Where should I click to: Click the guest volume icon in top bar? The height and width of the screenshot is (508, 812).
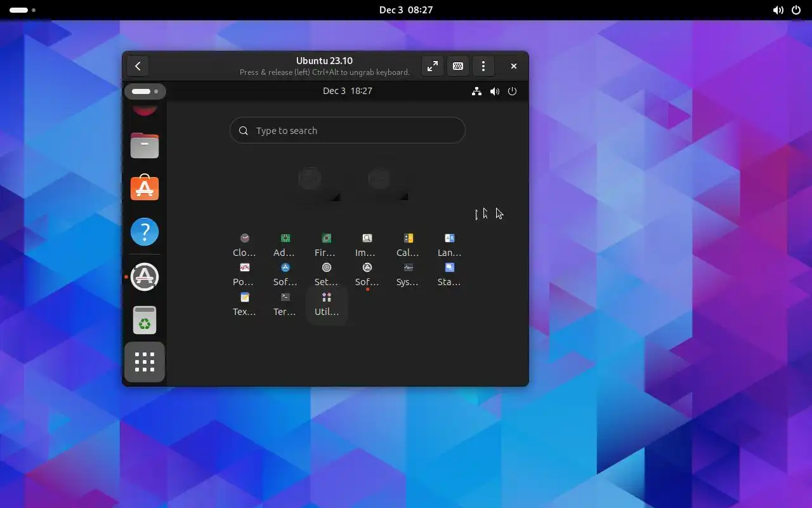pyautogui.click(x=495, y=91)
